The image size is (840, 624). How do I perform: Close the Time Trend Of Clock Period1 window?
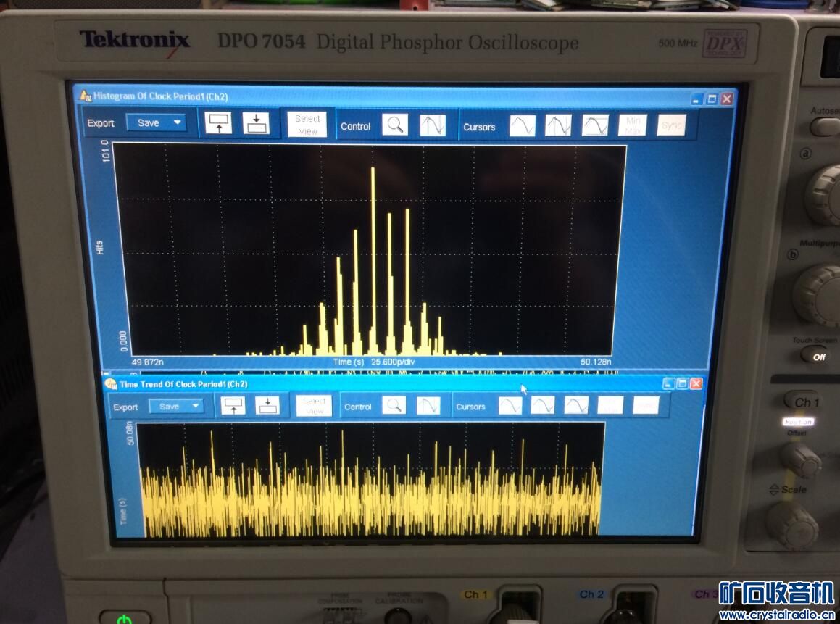[x=696, y=383]
